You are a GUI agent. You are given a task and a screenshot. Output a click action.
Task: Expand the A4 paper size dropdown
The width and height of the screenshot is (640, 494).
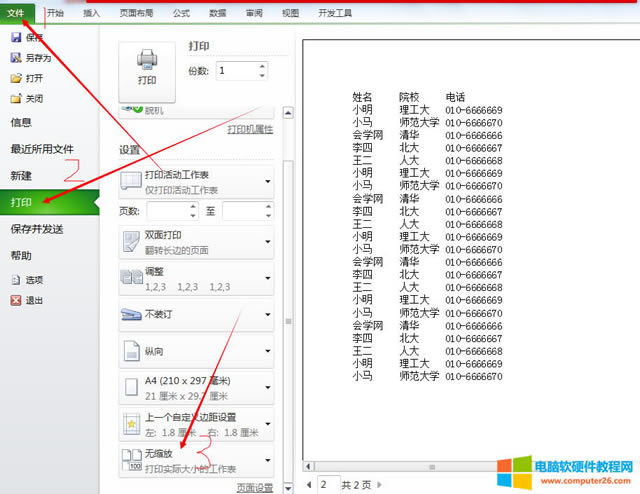[268, 387]
